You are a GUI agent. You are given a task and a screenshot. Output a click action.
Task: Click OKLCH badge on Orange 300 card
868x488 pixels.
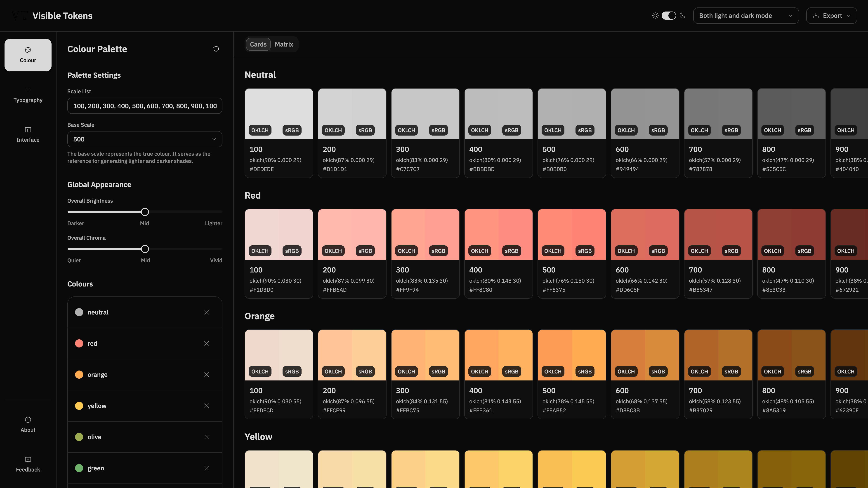point(406,371)
